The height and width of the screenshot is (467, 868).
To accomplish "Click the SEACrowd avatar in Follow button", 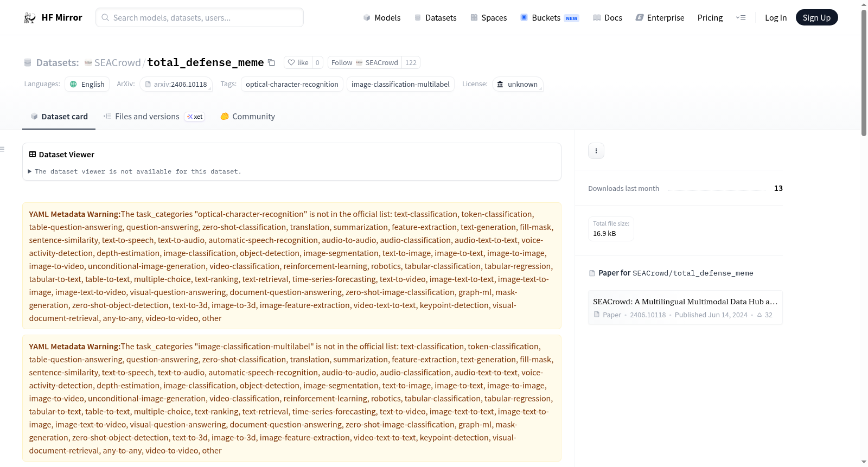I will (x=359, y=63).
